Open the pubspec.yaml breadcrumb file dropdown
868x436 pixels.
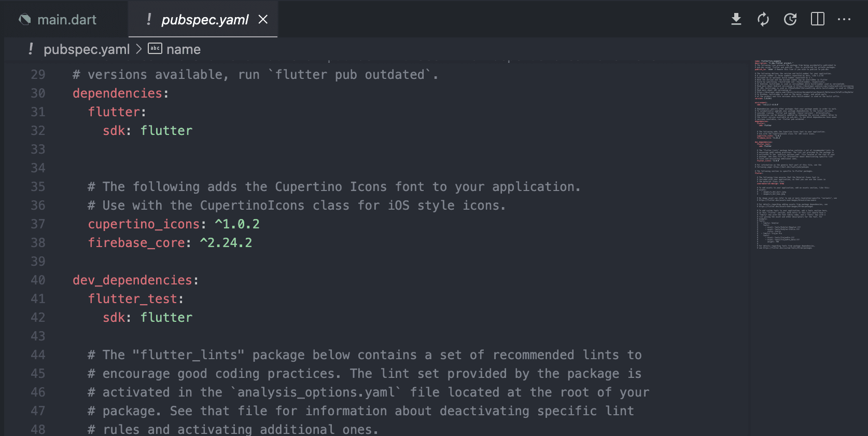tap(87, 49)
